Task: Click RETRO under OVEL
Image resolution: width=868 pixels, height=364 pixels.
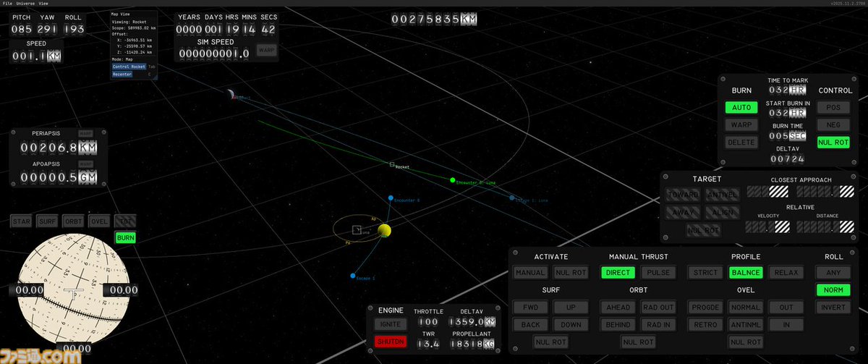Action: (x=705, y=324)
